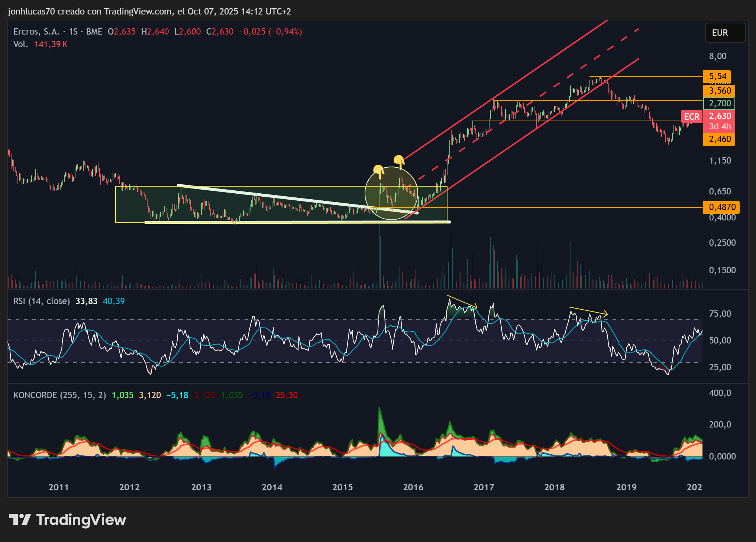Viewport: 756px width, 542px height.
Task: Click the 0,650 price axis label
Action: pyautogui.click(x=720, y=191)
